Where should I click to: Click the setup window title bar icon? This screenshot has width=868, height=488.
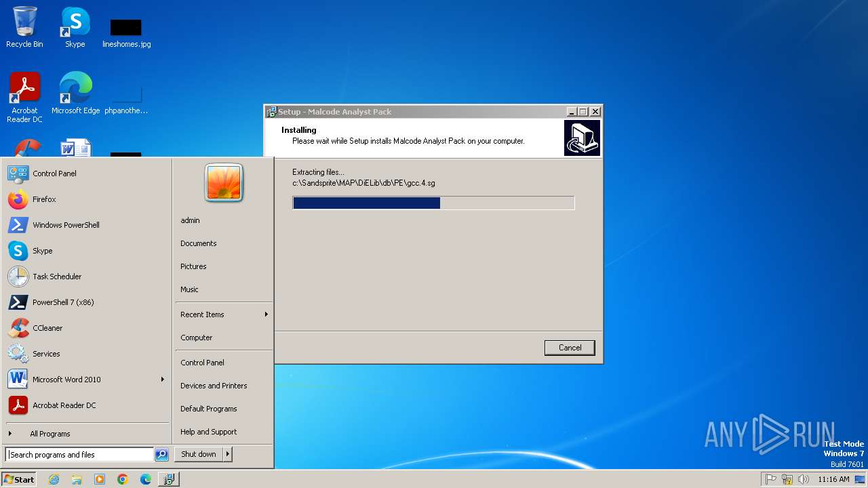point(271,112)
